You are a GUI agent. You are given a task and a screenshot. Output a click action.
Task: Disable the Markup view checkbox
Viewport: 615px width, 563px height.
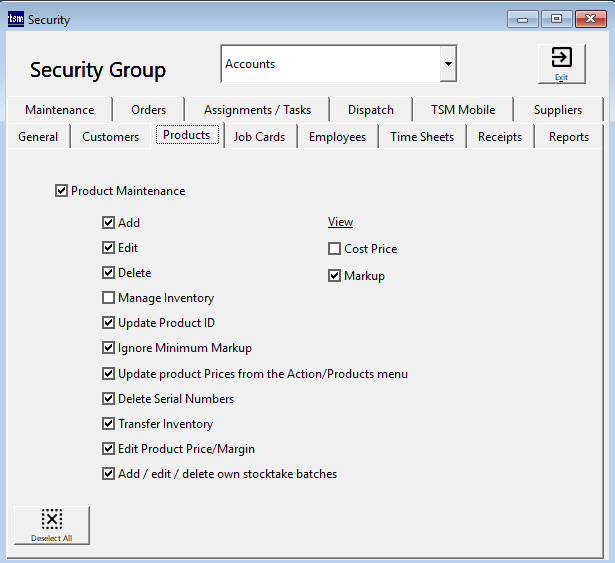335,276
